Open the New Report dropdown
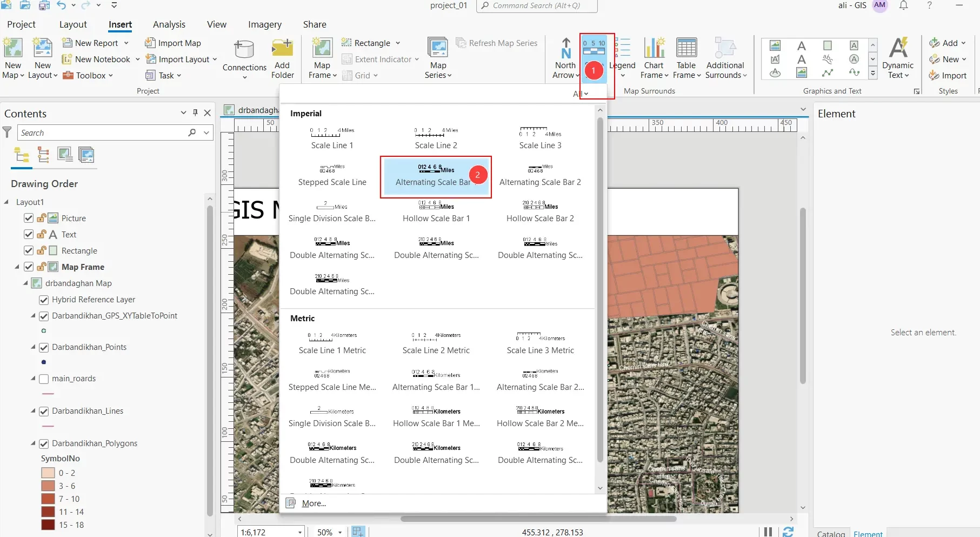Screen dimensions: 980x537 click(x=126, y=43)
